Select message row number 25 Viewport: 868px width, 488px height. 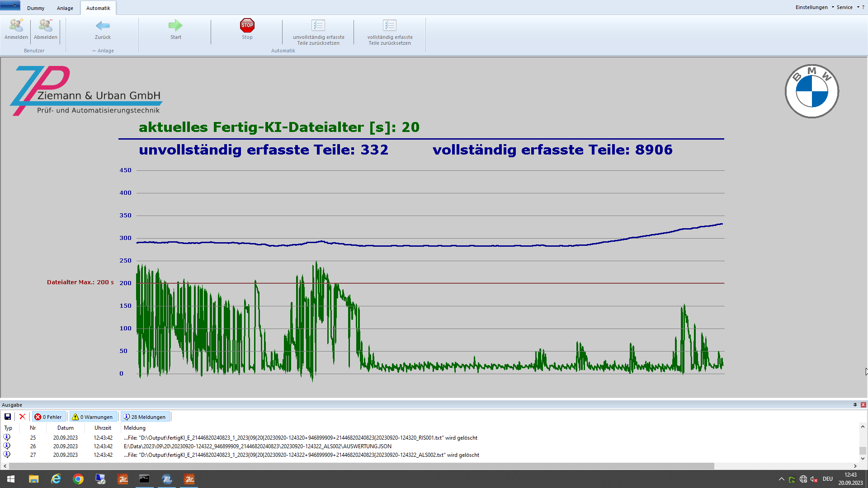click(429, 437)
